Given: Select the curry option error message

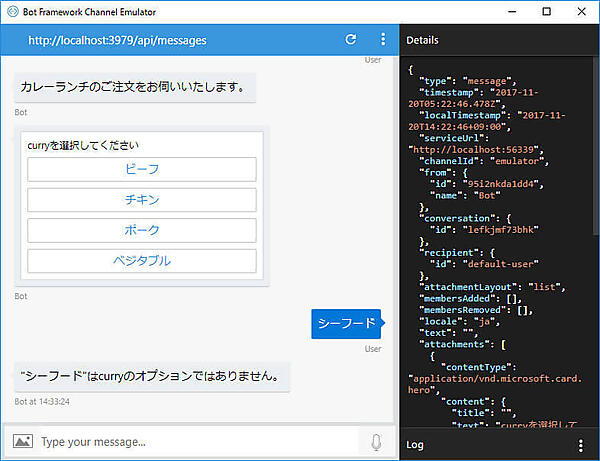Looking at the screenshot, I should (152, 377).
